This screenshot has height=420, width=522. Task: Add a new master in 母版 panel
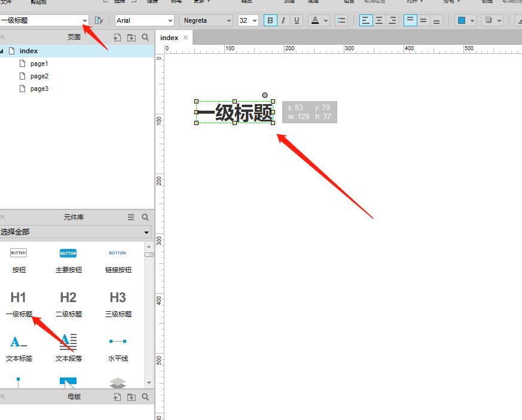117,397
